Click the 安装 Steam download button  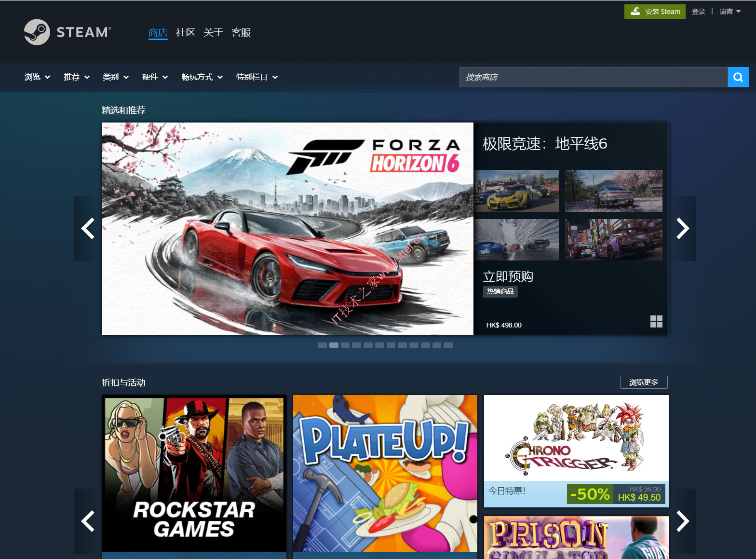tap(655, 12)
